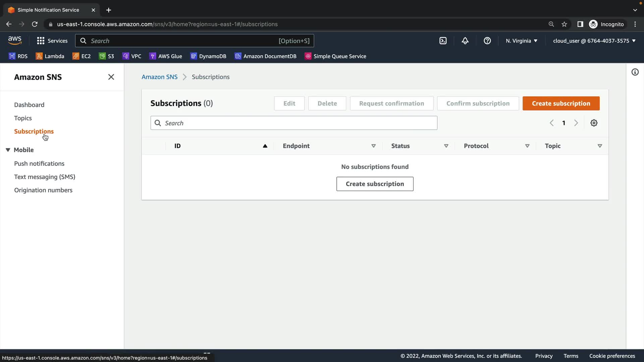
Task: Open the AWS CloudShell icon
Action: [443, 41]
